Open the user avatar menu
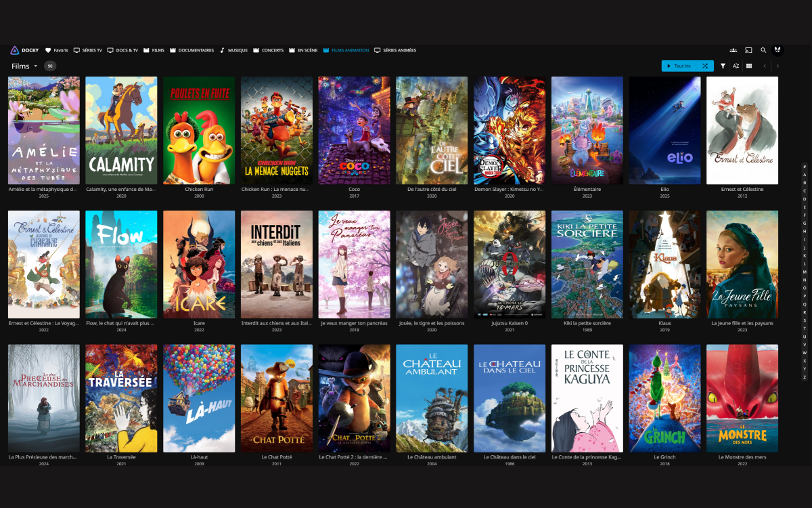Viewport: 812px width, 508px height. 778,50
